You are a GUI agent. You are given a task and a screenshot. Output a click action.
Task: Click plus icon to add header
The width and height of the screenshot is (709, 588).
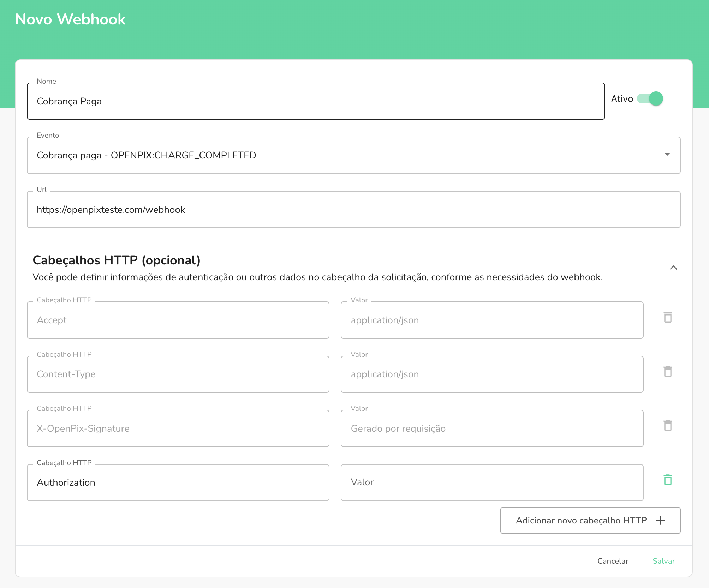click(660, 520)
